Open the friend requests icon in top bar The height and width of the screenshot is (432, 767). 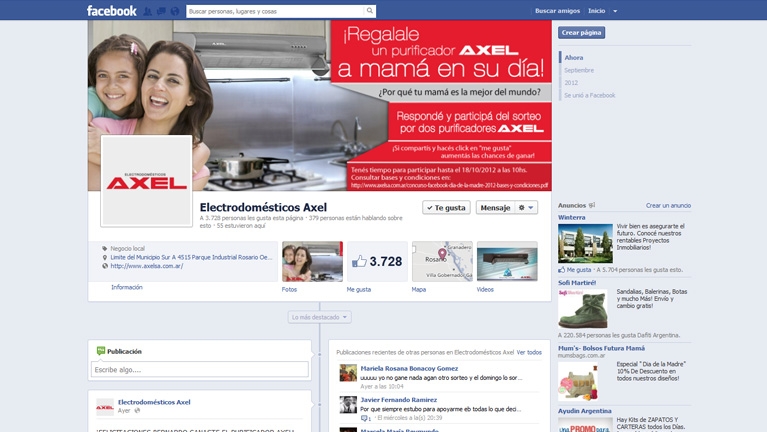coord(147,11)
